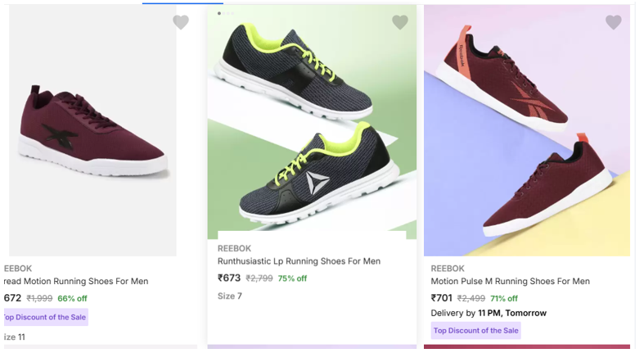The height and width of the screenshot is (353, 644).
Task: Click the 71% off discount label
Action: 503,299
